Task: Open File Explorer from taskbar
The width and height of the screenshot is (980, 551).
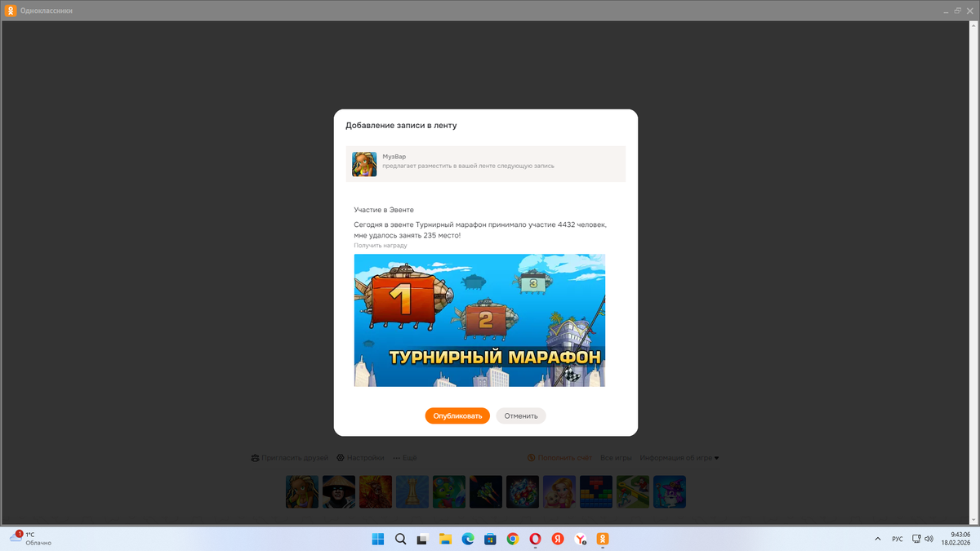Action: pyautogui.click(x=446, y=539)
